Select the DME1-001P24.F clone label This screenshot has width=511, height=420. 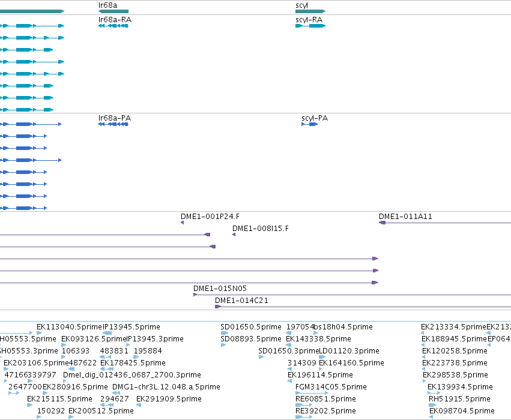(210, 216)
